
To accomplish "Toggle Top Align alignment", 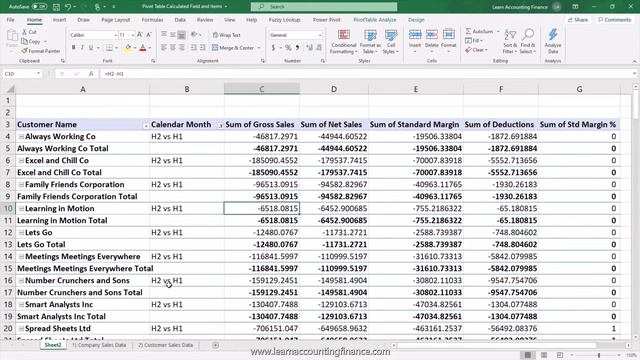I will click(x=164, y=35).
